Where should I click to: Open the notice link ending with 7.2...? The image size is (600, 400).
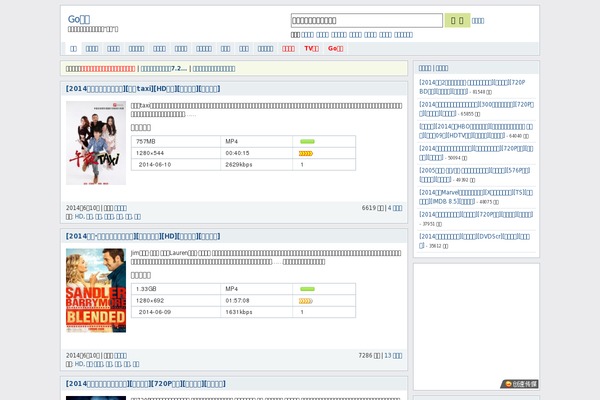coord(164,69)
